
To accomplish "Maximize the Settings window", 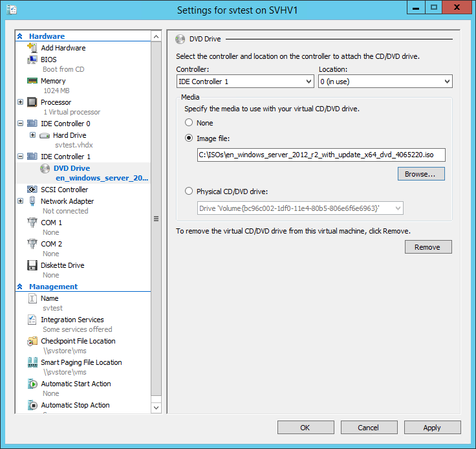I will click(x=433, y=7).
